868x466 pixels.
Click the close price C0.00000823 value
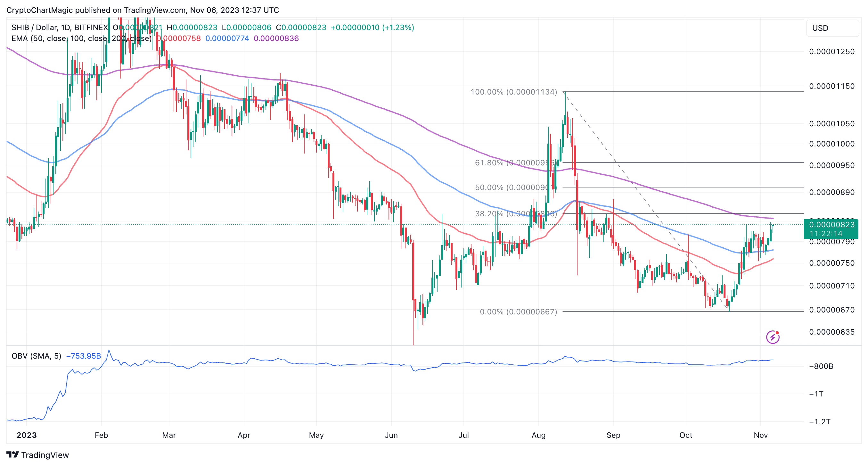[x=301, y=27]
